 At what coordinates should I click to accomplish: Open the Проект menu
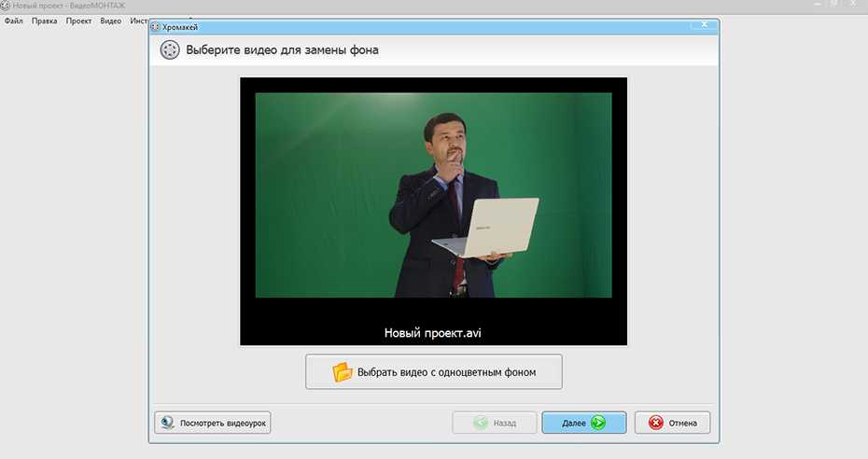[78, 21]
